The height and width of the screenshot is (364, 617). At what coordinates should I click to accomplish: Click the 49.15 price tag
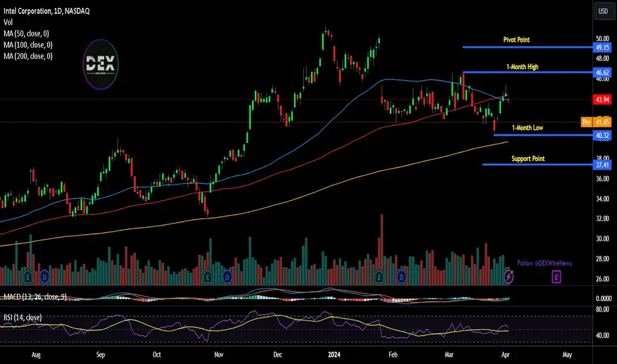(602, 48)
